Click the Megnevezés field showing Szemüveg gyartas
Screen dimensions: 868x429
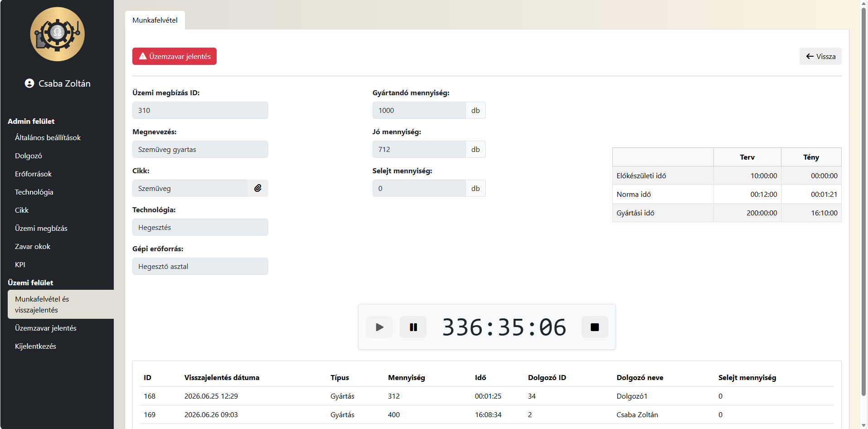[200, 149]
